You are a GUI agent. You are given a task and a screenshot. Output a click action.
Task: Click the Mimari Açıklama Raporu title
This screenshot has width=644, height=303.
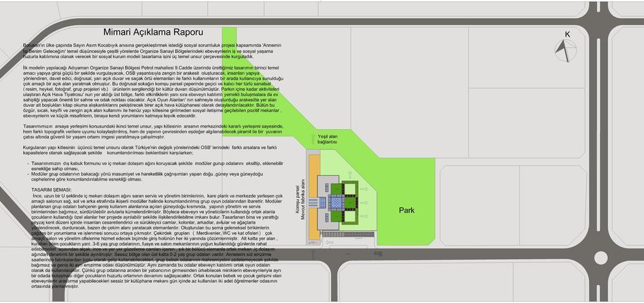click(x=153, y=32)
